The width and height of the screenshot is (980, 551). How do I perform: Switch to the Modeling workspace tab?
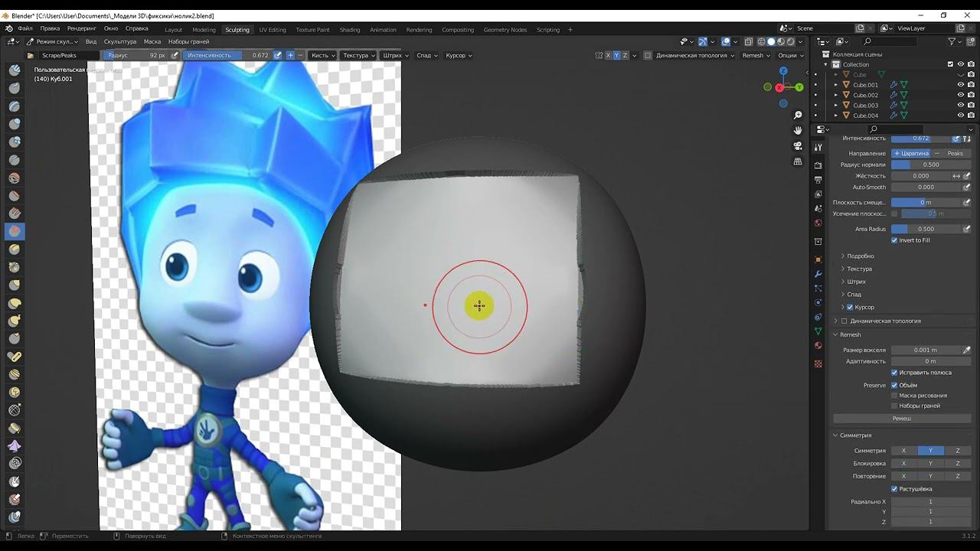pos(204,30)
